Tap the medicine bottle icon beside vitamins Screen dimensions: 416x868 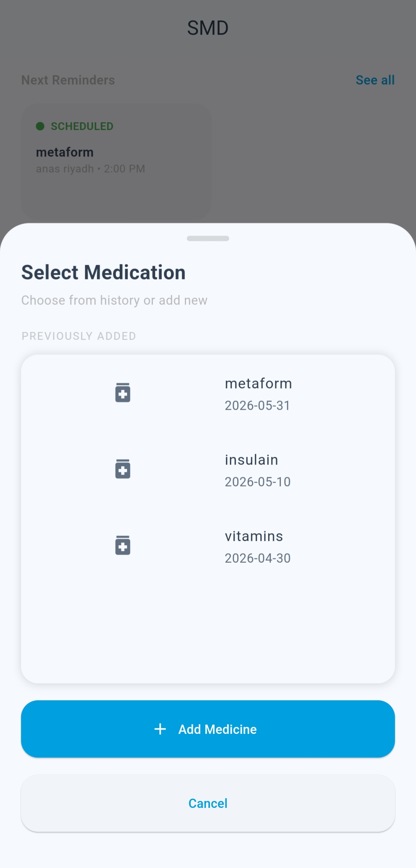click(122, 545)
